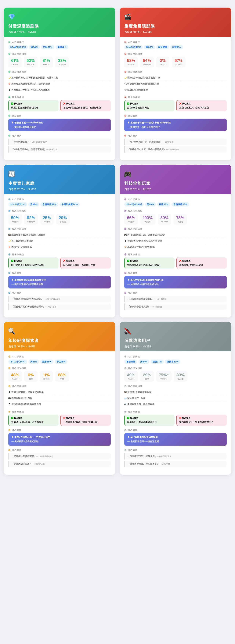Click the game controller icon on 科技全能玩家 card
The image size is (235, 644).
point(128,174)
